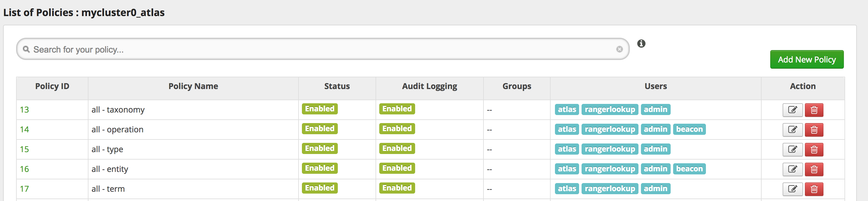Open policy ID 14

[24, 130]
